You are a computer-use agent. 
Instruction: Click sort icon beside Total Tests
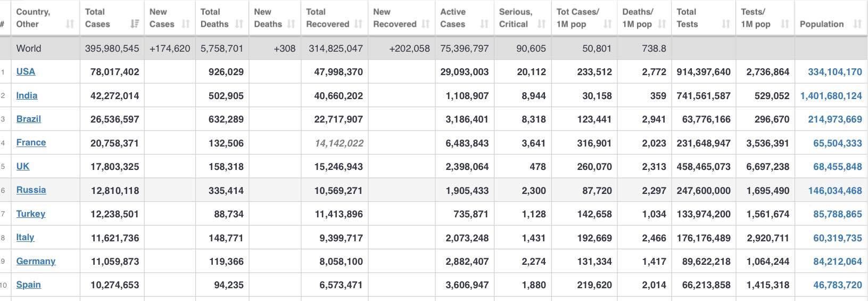point(726,24)
